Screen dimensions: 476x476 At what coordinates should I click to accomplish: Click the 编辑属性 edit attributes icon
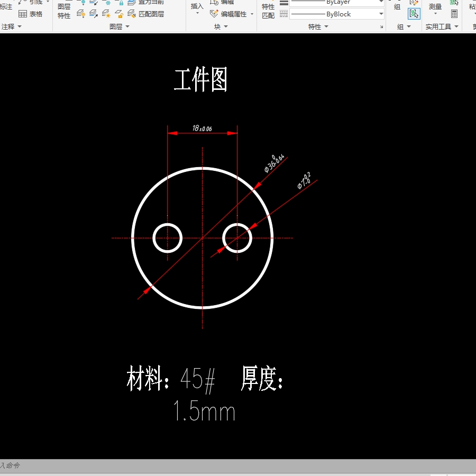click(x=214, y=14)
